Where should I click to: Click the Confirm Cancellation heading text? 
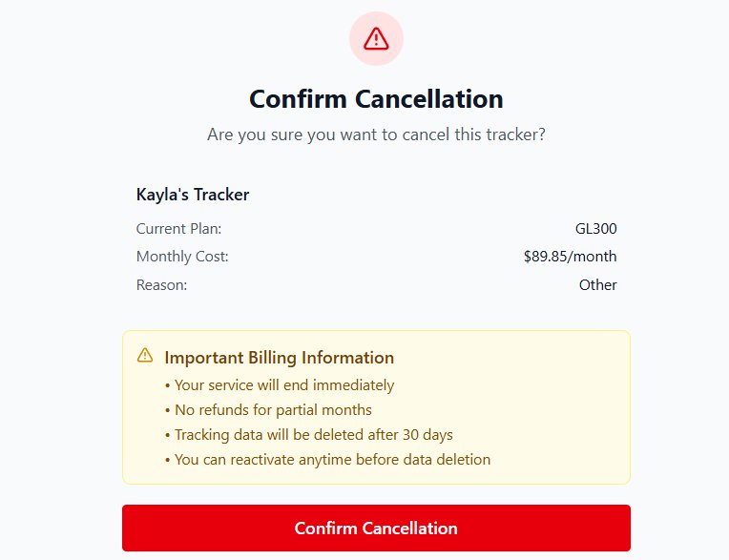tap(376, 98)
